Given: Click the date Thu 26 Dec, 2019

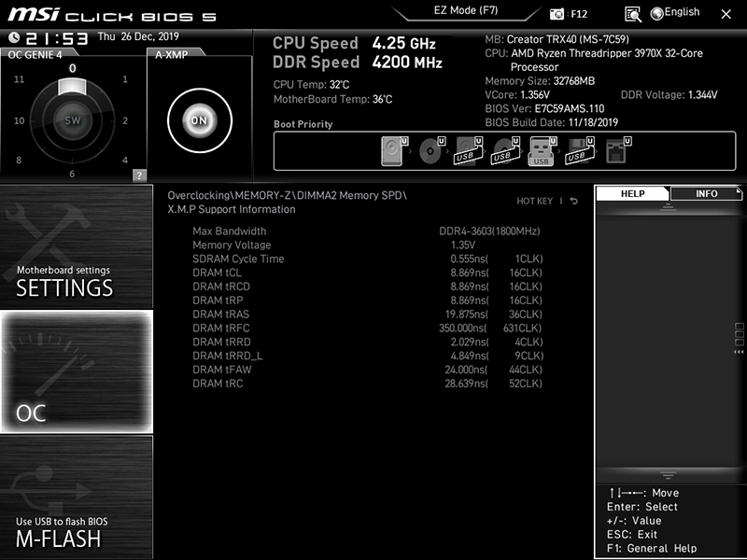Looking at the screenshot, I should point(138,36).
